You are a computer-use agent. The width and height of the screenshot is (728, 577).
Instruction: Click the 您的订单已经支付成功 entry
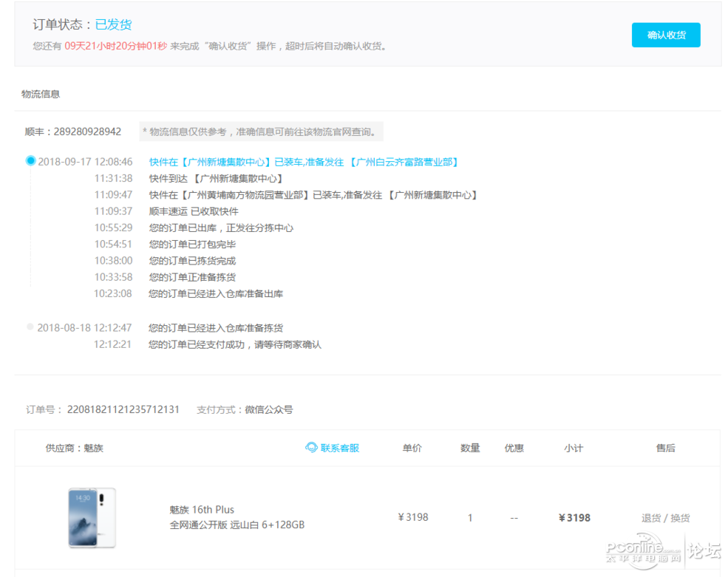(235, 345)
